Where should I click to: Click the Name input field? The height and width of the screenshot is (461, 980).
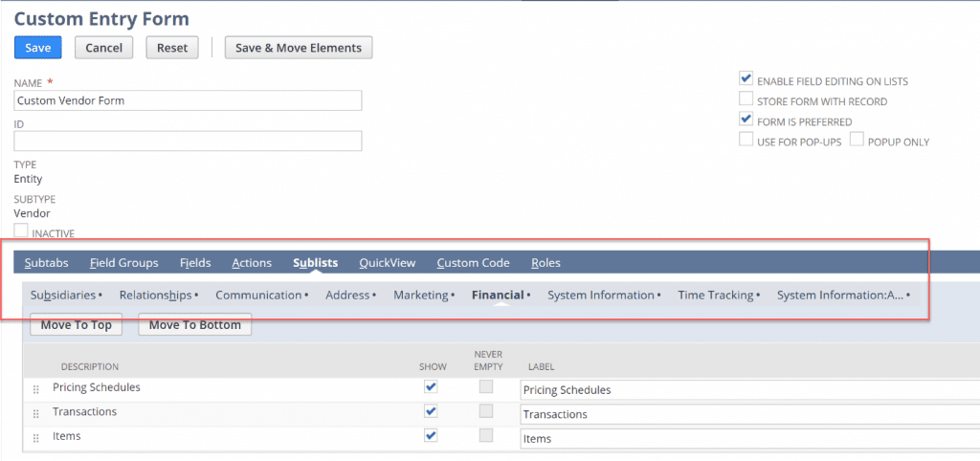[188, 100]
